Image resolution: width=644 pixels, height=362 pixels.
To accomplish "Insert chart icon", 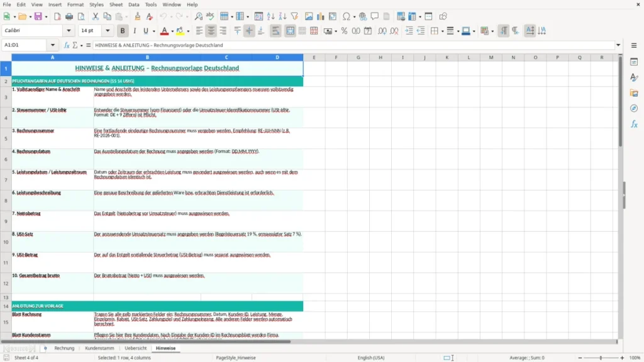I will pos(321,16).
